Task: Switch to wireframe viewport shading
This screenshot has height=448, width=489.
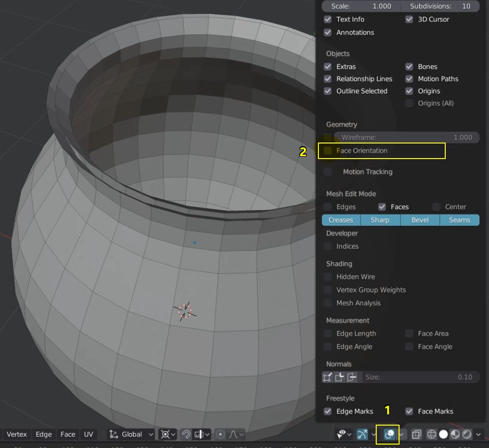Action: (431, 434)
